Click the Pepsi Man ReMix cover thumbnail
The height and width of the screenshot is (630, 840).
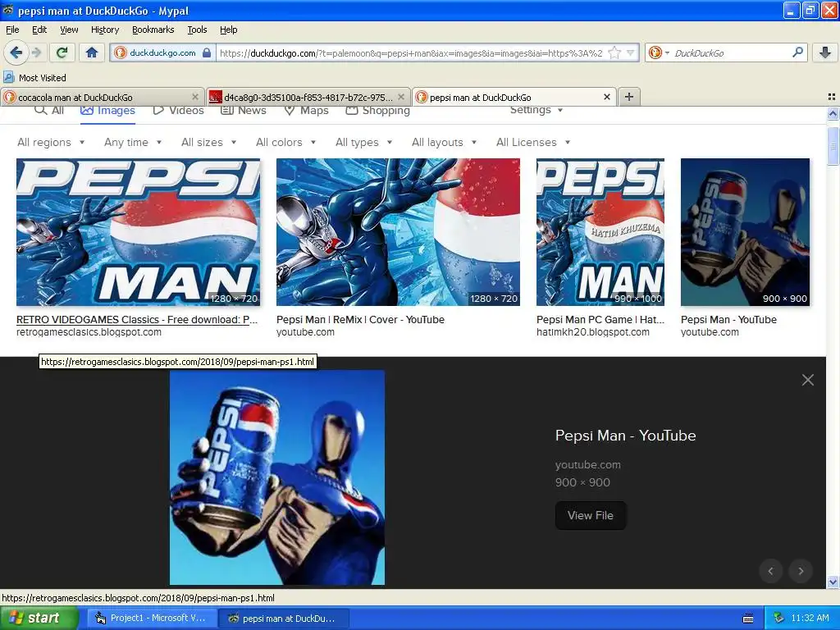[x=398, y=232]
